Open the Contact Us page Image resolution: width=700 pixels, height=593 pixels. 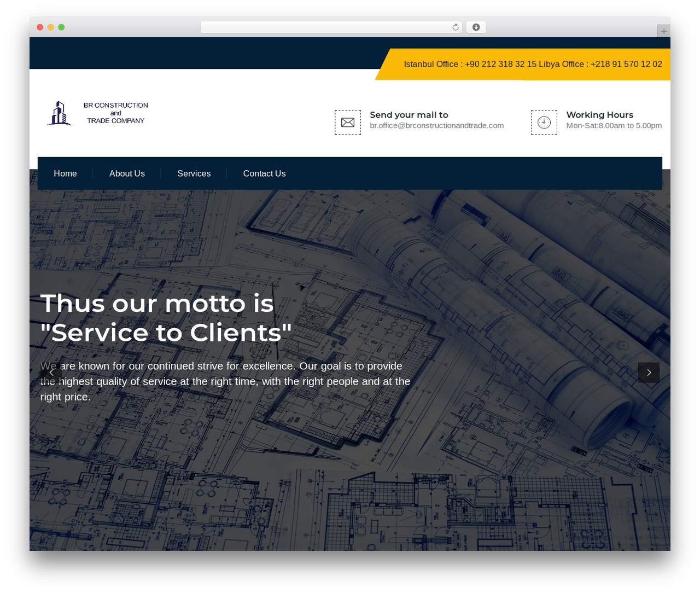(x=264, y=173)
